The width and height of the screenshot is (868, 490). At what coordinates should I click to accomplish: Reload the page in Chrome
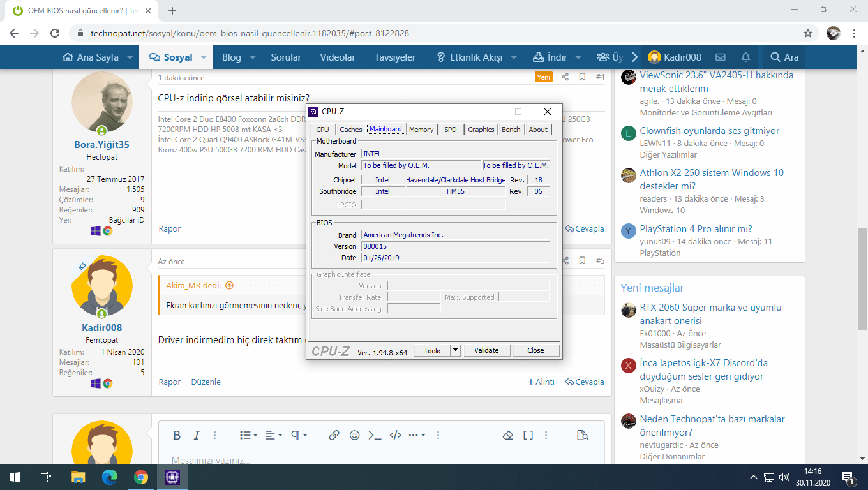point(55,33)
